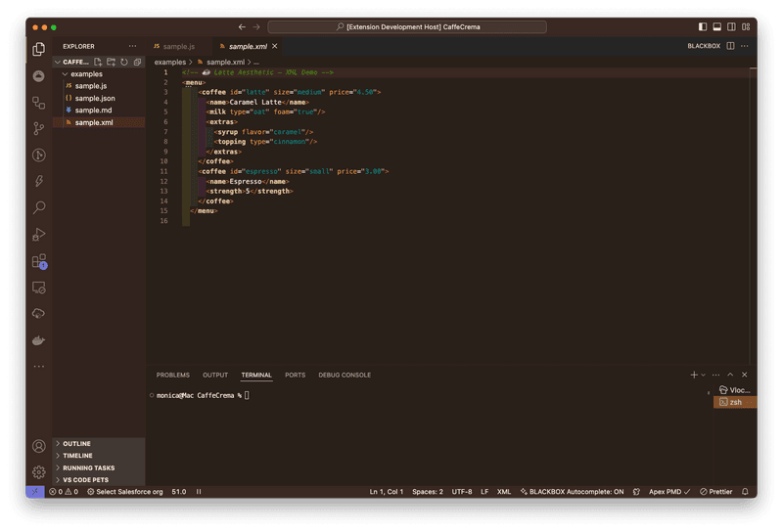This screenshot has height=532, width=783.
Task: Open the Manage settings gear
Action: pyautogui.click(x=38, y=472)
